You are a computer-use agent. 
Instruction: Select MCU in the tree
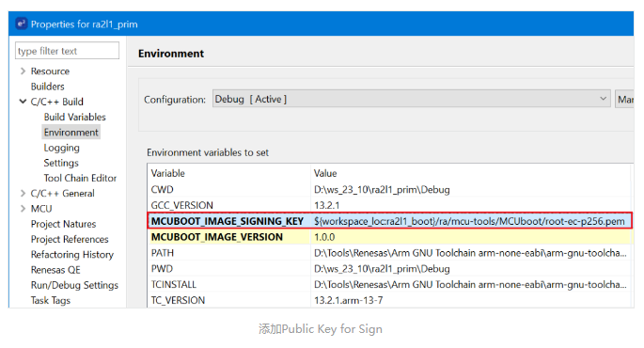41,209
